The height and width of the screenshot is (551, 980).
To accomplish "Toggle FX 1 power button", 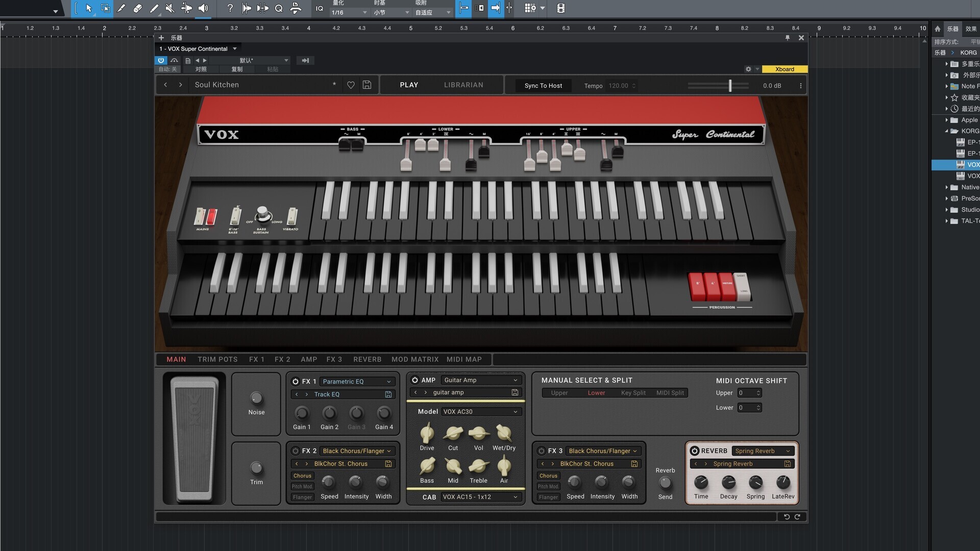I will point(295,382).
